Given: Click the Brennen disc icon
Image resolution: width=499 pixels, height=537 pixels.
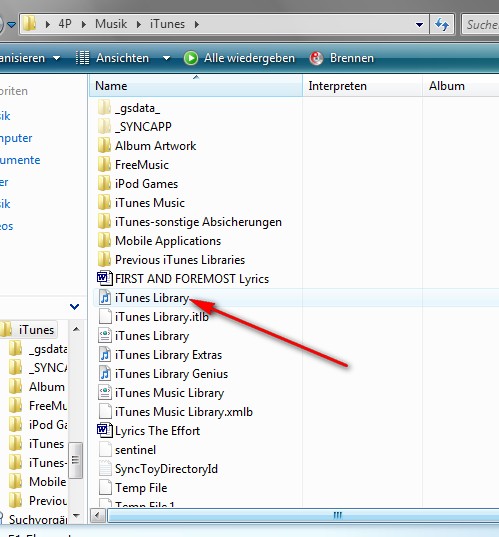Looking at the screenshot, I should (316, 58).
